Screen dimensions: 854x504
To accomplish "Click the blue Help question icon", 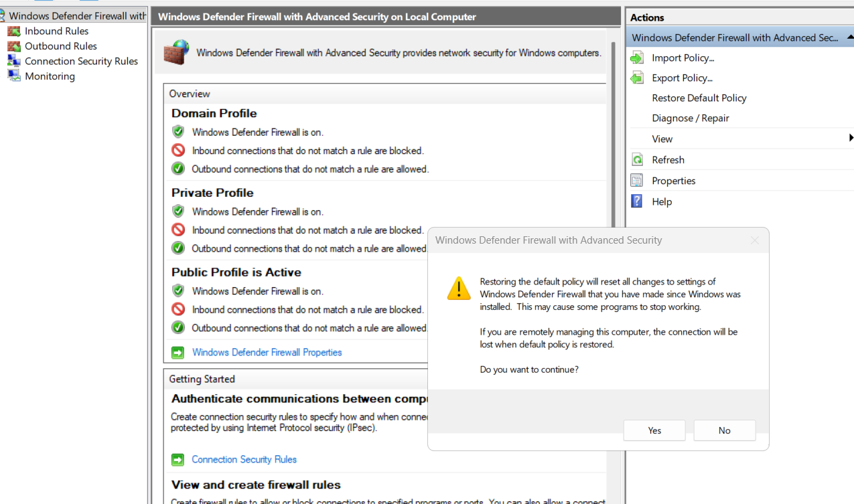I will [x=637, y=201].
